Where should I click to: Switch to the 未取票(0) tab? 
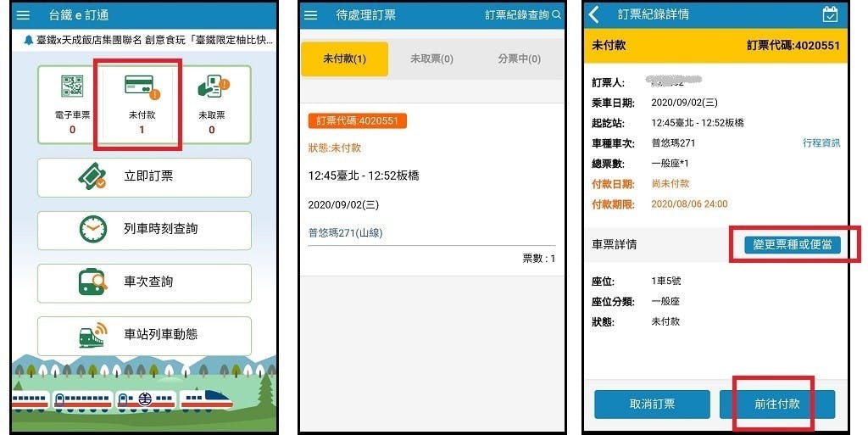click(x=431, y=59)
